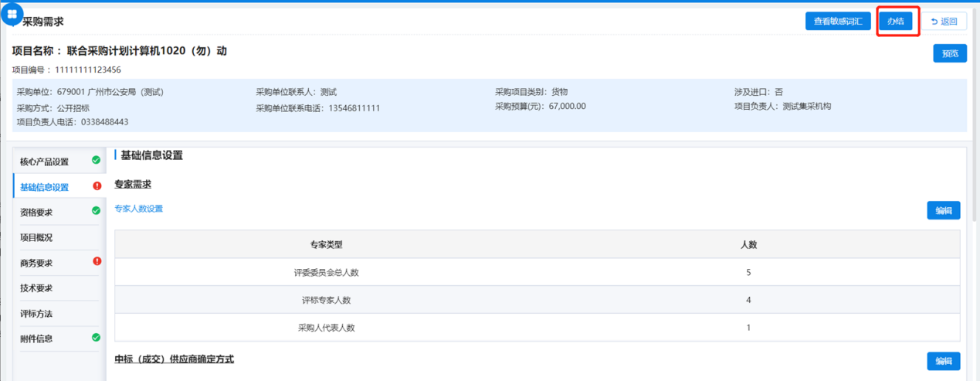Click the blue four-dot app launcher icon
The height and width of the screenshot is (381, 980).
[12, 14]
